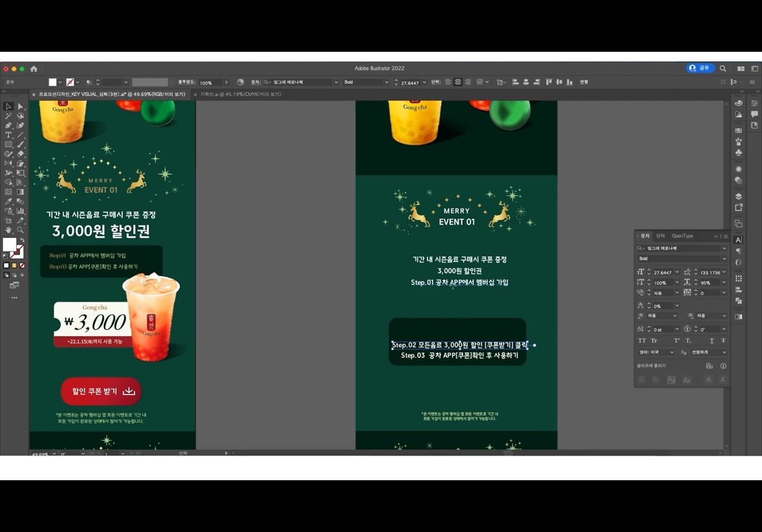
Task: Open opacity 100% arrow in control bar
Action: [x=226, y=82]
